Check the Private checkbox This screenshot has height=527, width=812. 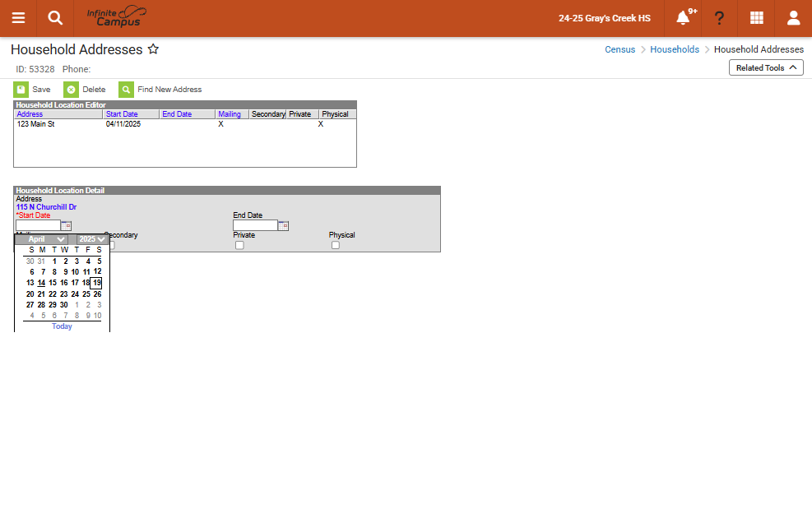(239, 245)
